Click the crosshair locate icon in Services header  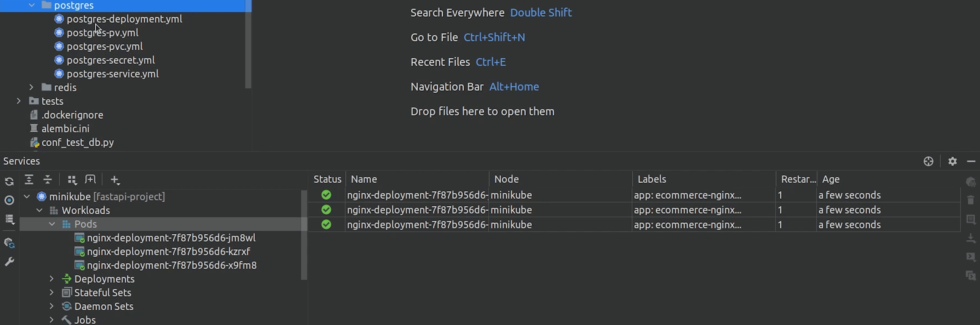point(928,161)
